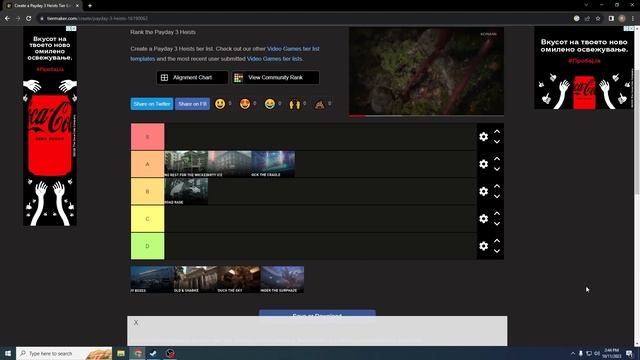Open View Community Rank

point(276,78)
